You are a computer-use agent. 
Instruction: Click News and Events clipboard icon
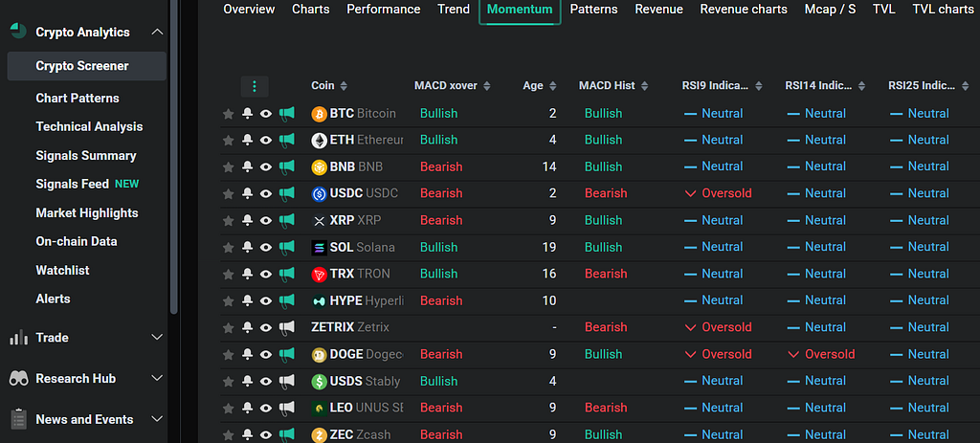(19, 419)
